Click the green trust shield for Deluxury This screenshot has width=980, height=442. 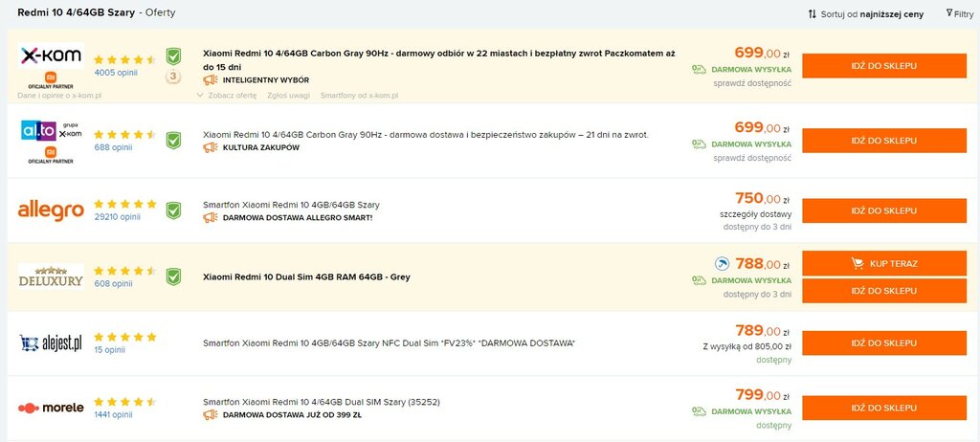click(174, 276)
